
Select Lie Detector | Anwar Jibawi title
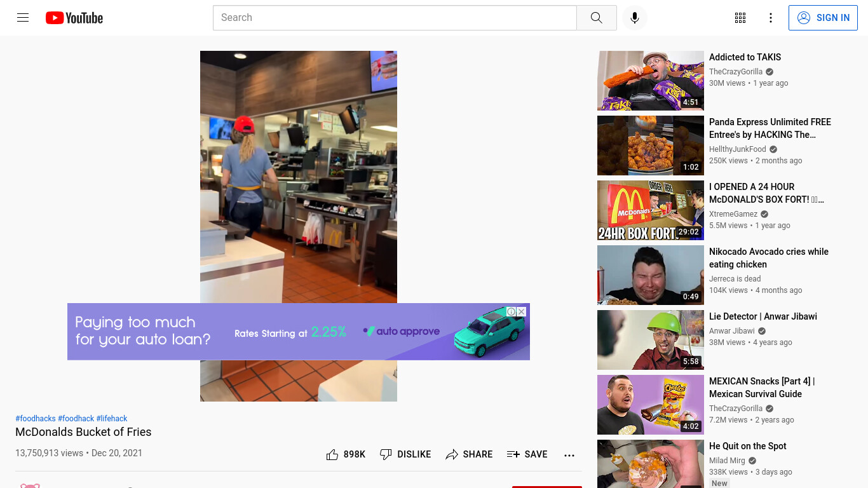pos(763,316)
